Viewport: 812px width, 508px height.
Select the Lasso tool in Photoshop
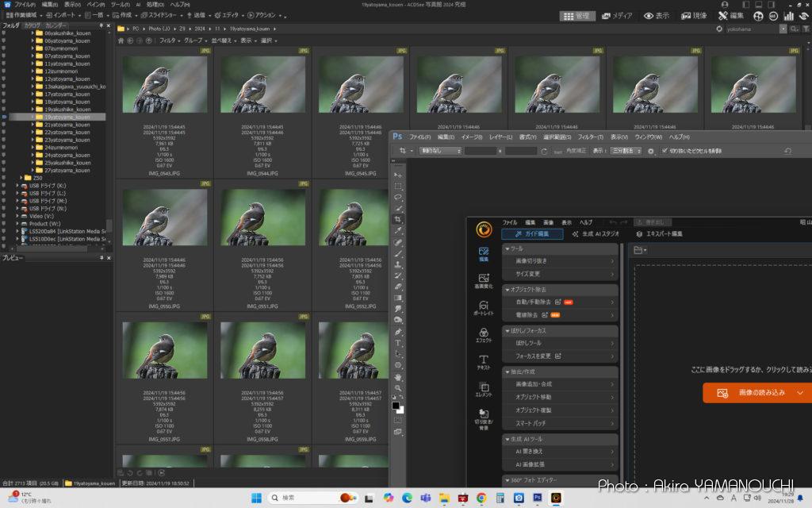coord(398,197)
